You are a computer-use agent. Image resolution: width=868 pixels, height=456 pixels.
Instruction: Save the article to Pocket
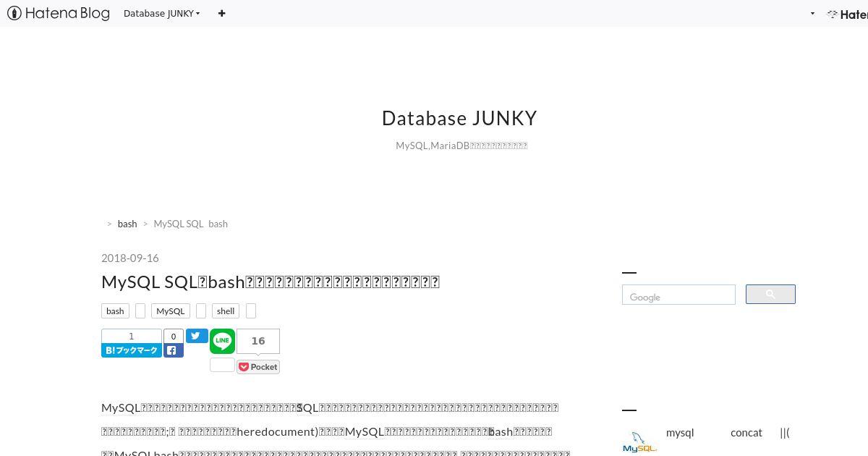click(258, 367)
